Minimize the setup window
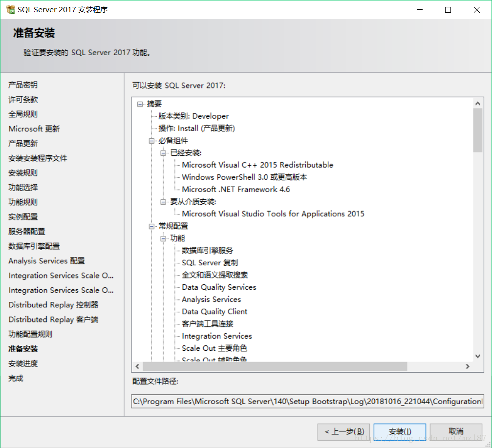The image size is (492, 448). coord(420,10)
